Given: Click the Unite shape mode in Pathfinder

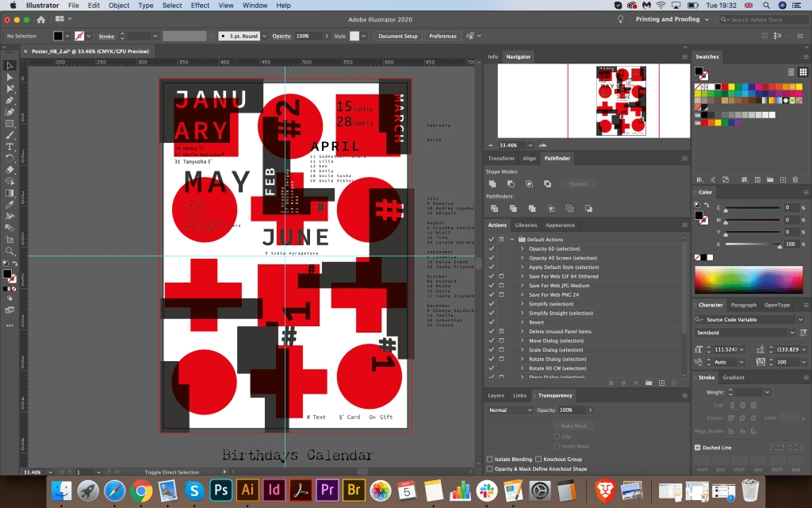Looking at the screenshot, I should [492, 183].
